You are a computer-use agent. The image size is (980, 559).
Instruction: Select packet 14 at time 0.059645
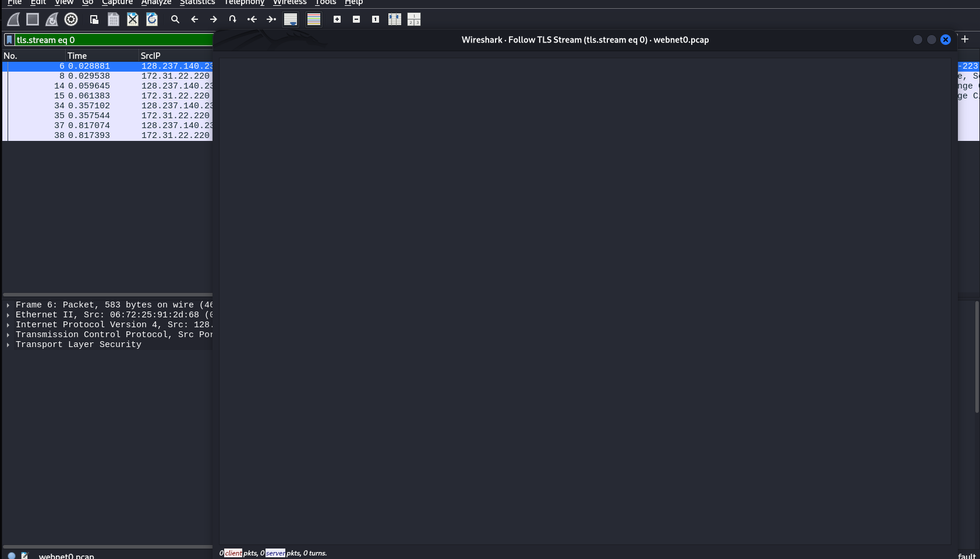click(108, 86)
